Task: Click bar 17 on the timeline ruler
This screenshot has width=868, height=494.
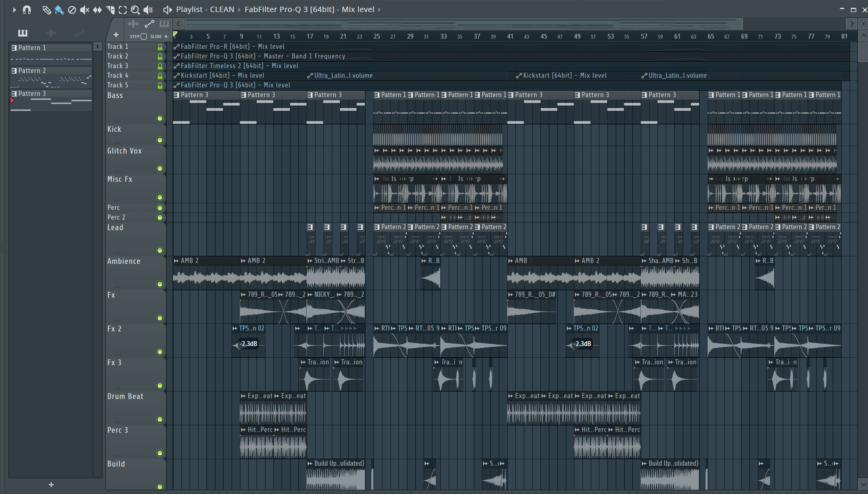Action: pos(310,36)
